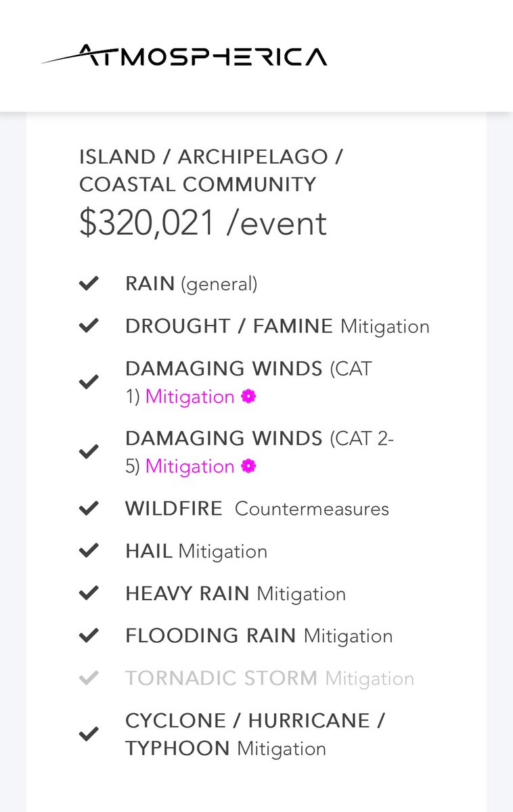This screenshot has height=812, width=513.
Task: Click the checkmark beside DAMAGING WINDS CAT 2-5
Action: (x=89, y=452)
